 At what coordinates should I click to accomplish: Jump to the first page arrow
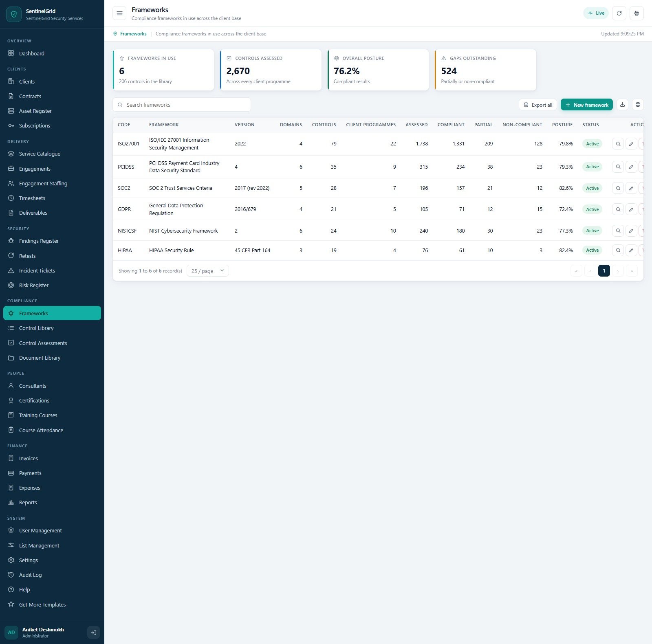[576, 271]
